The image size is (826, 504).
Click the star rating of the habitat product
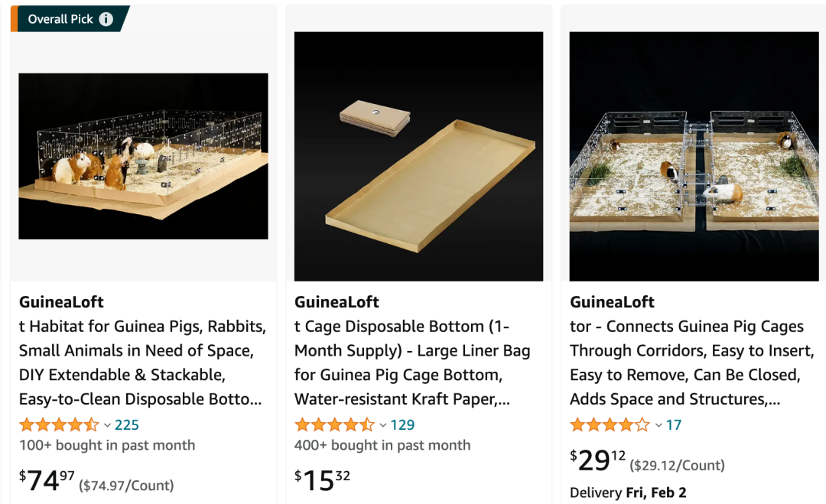(59, 424)
